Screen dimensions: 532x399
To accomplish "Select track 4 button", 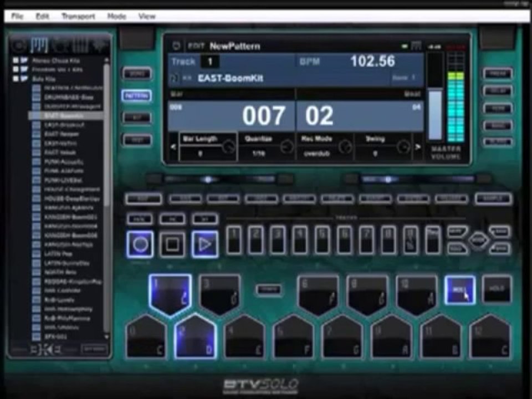I will click(x=300, y=240).
